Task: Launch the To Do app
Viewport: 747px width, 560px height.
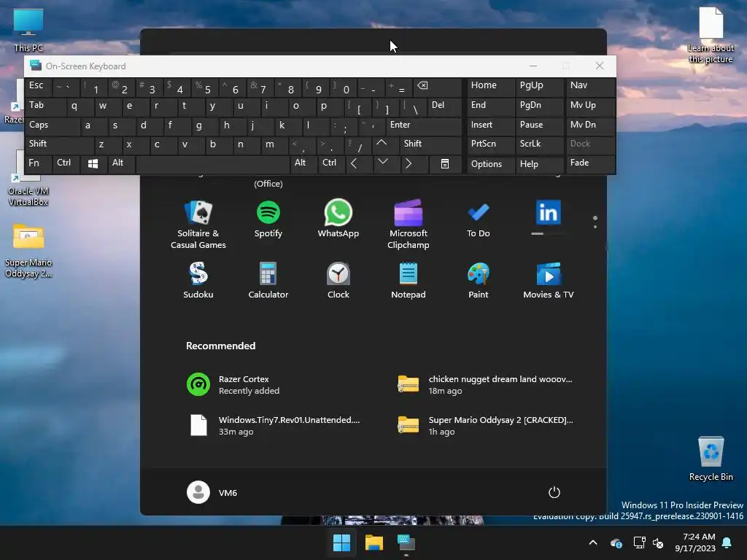Action: click(479, 219)
